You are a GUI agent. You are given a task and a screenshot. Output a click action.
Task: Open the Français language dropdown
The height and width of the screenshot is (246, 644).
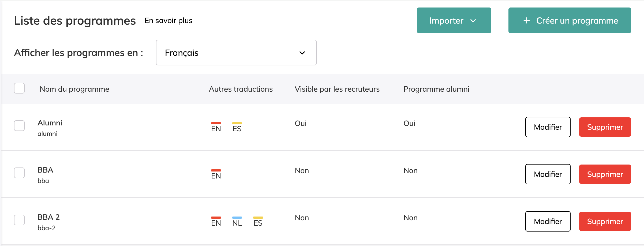(236, 53)
